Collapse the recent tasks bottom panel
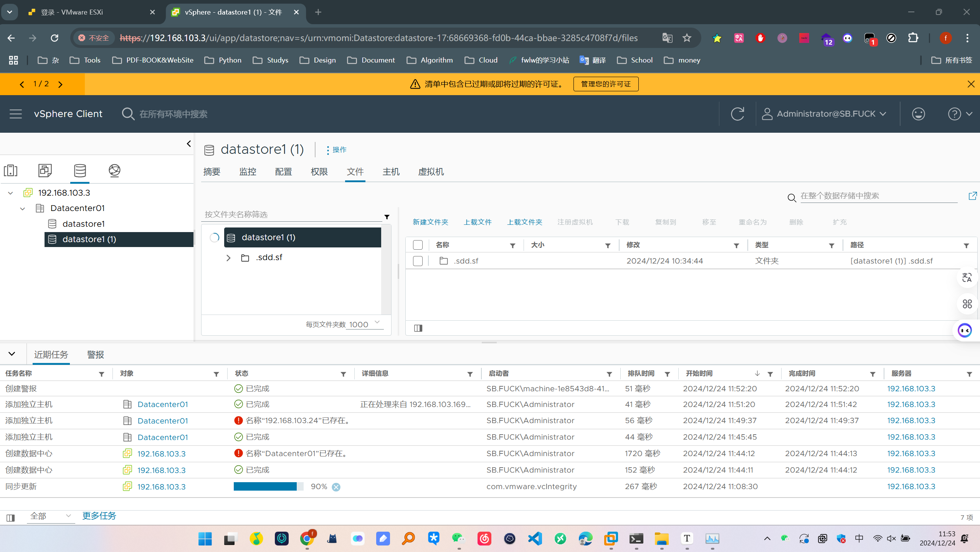The image size is (980, 552). [x=12, y=354]
